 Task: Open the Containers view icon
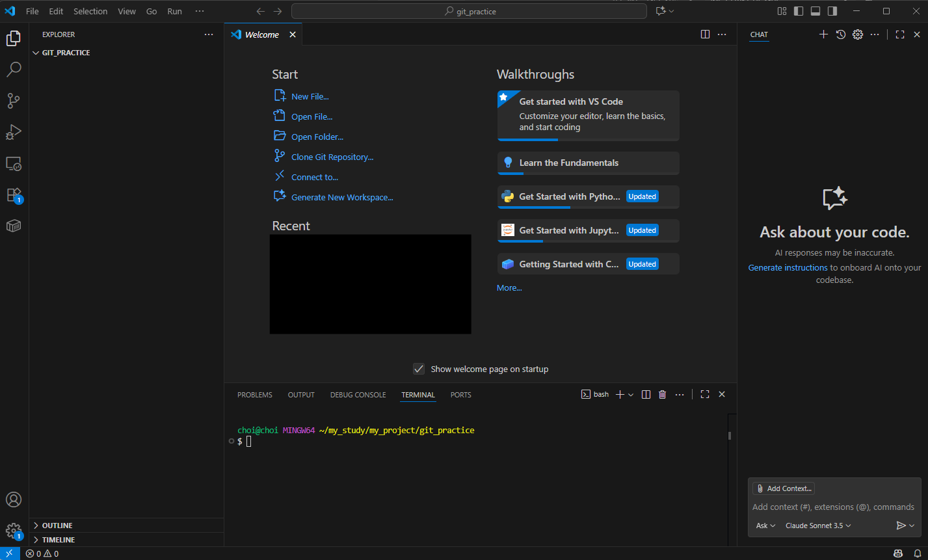pos(14,226)
